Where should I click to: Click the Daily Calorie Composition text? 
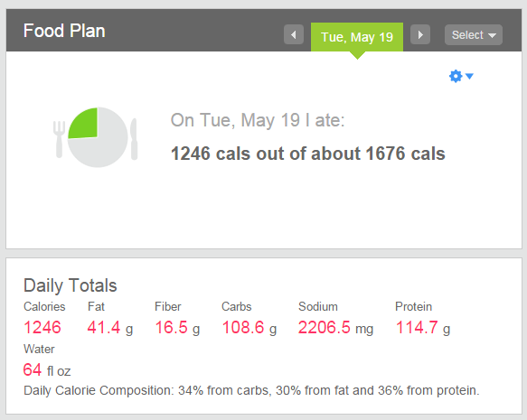coord(251,390)
